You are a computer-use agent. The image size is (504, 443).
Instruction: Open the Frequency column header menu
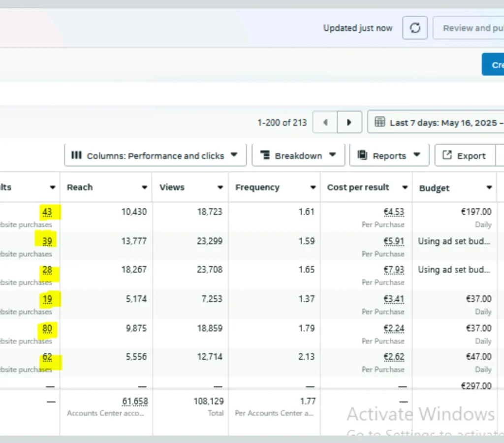(313, 188)
